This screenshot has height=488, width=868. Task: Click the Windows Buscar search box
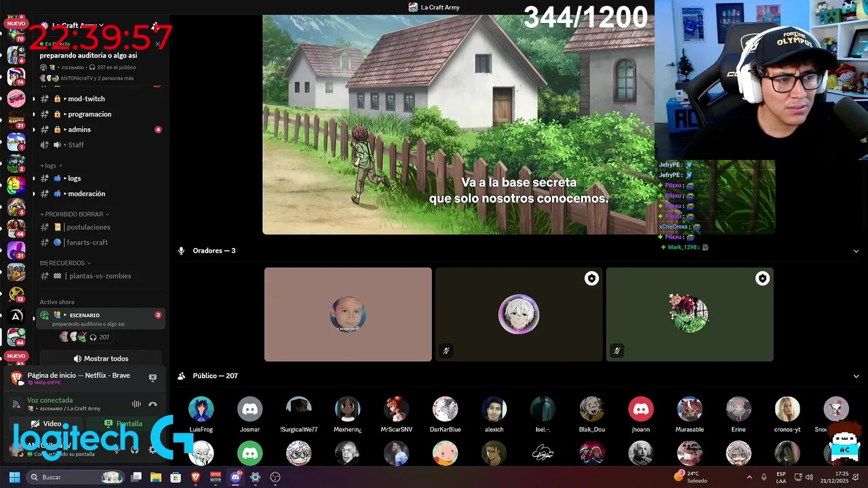point(76,477)
